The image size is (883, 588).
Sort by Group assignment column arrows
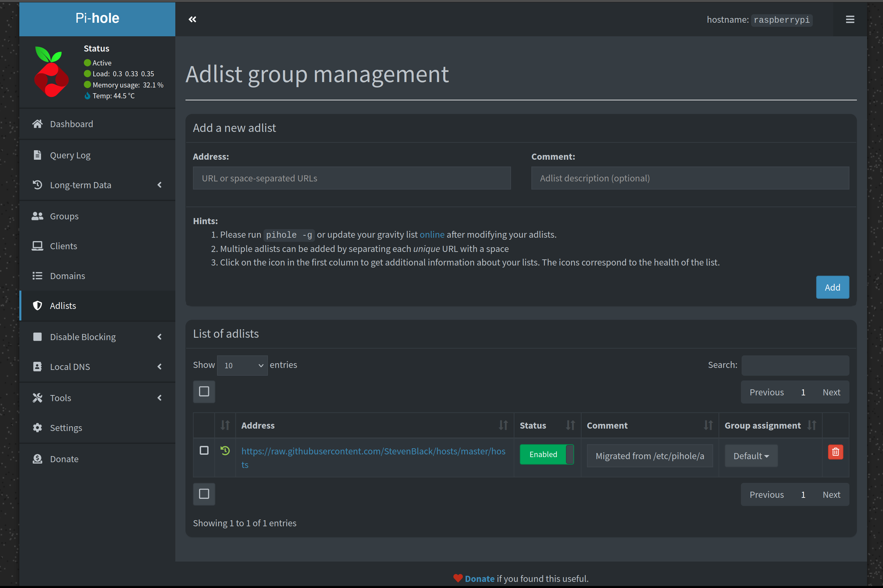811,425
